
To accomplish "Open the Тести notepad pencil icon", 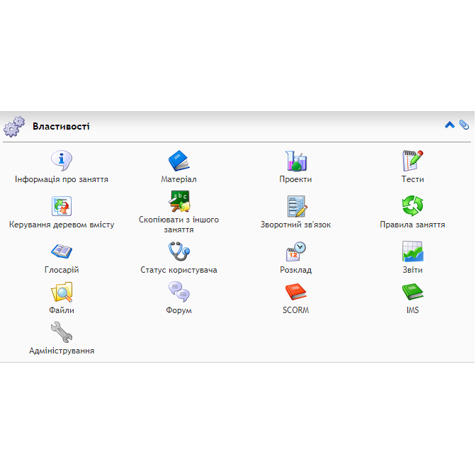I will 412,161.
